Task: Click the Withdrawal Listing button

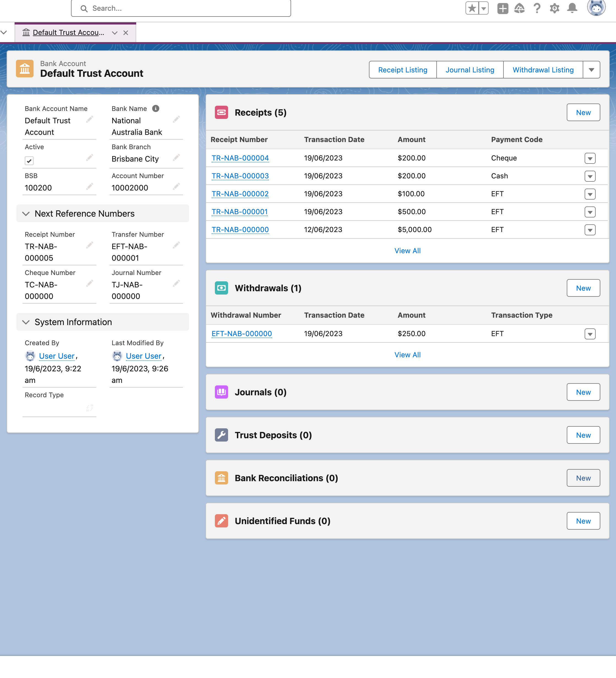Action: (x=543, y=70)
